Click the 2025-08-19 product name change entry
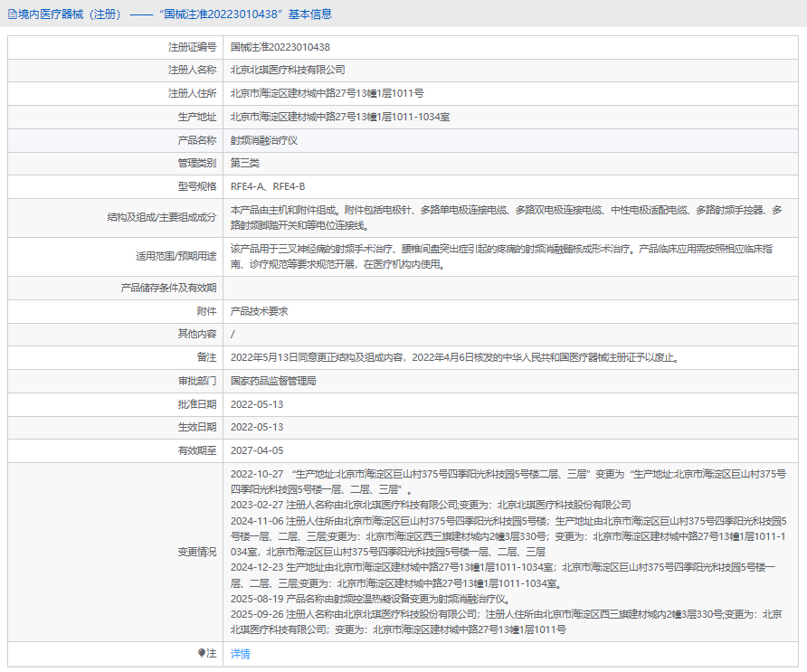Screen dimensions: 807x672 pos(371,600)
